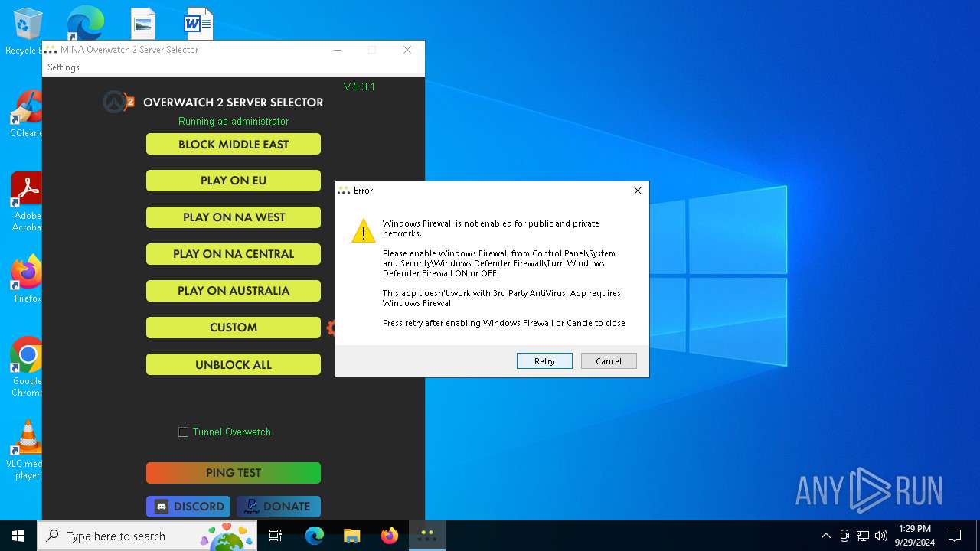The height and width of the screenshot is (551, 980).
Task: Click the Error dialog title bar icon
Action: click(x=344, y=191)
